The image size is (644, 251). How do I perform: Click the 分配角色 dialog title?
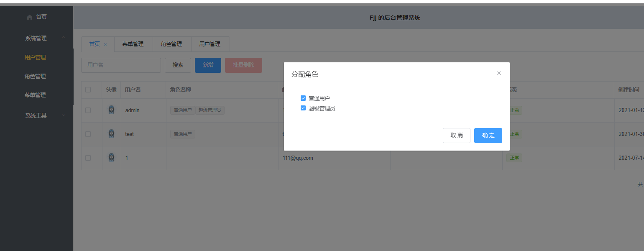(x=305, y=74)
